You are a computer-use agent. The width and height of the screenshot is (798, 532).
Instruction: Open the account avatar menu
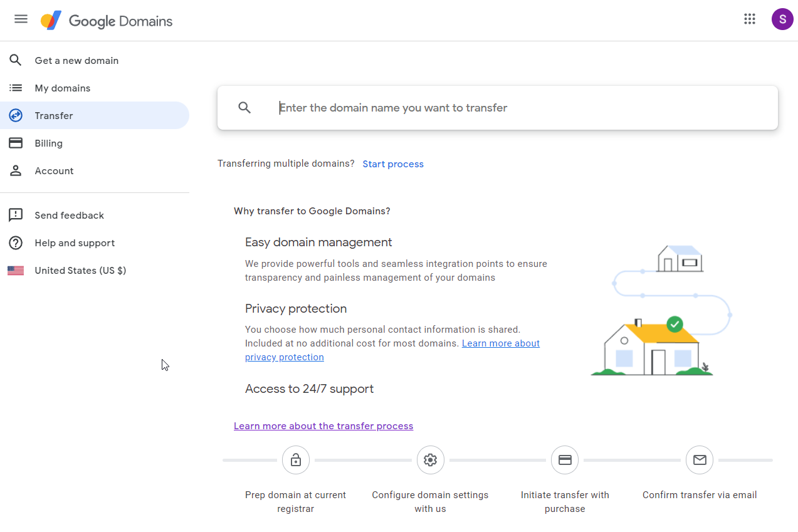782,19
